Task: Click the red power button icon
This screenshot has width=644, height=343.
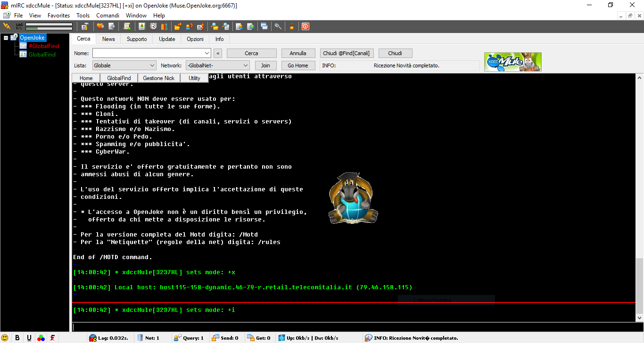Action: 305,26
